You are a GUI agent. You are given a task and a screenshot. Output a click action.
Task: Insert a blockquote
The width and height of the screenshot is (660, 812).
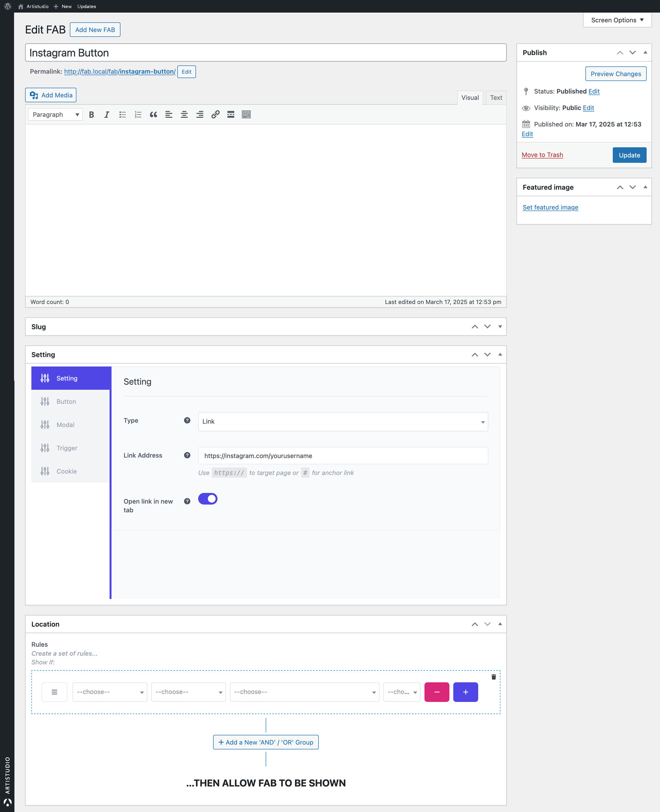coord(153,115)
